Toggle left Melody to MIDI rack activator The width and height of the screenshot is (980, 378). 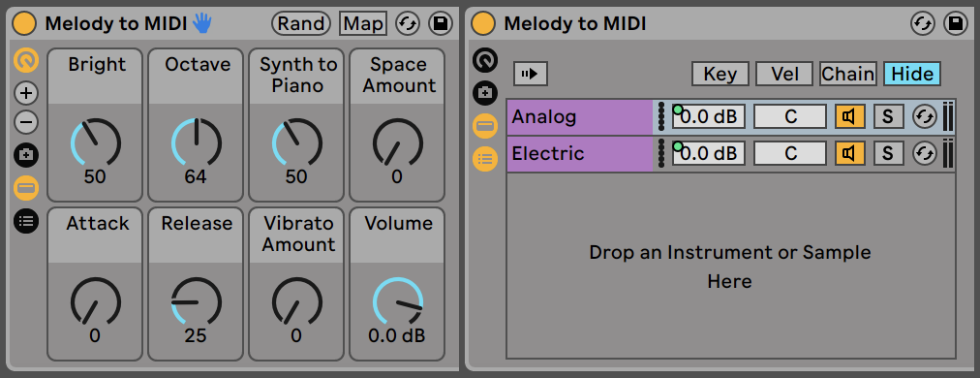(25, 24)
